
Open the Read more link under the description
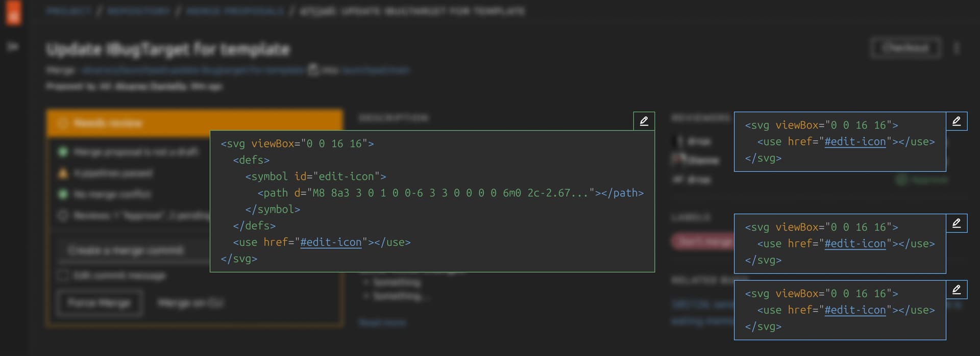(x=382, y=322)
